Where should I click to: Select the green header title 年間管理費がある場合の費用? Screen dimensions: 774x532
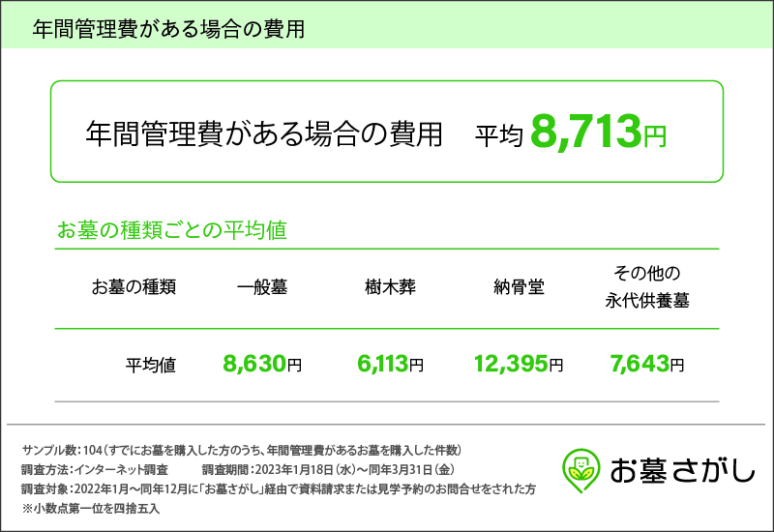(x=168, y=29)
